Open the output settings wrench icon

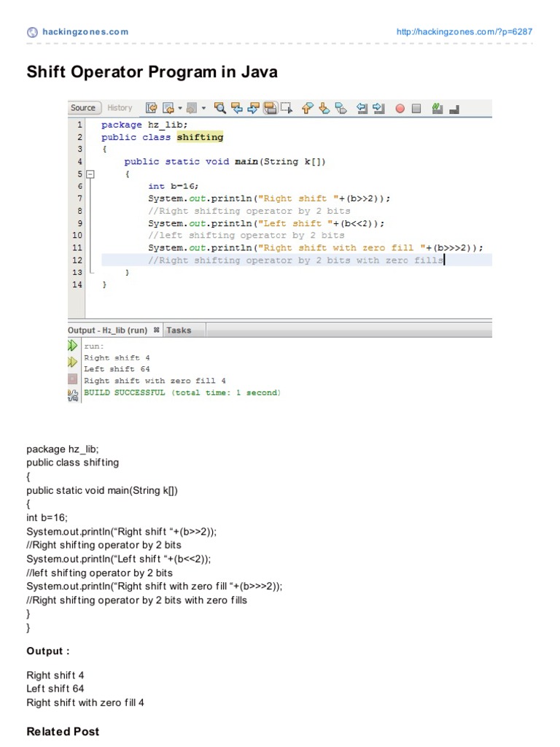tap(73, 395)
